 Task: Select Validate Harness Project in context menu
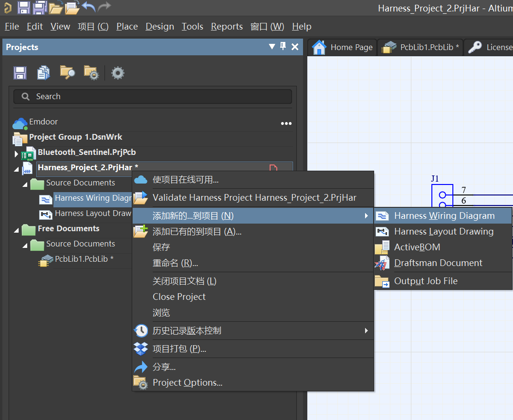coord(254,197)
